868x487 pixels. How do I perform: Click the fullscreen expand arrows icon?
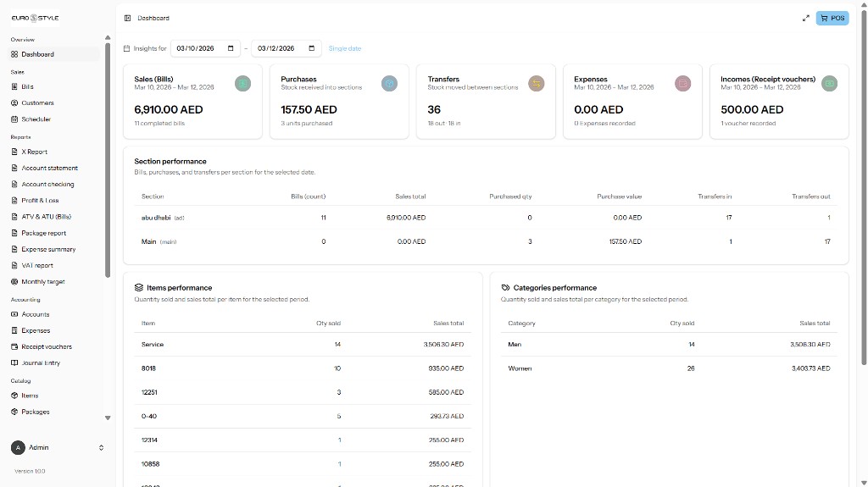click(x=806, y=19)
